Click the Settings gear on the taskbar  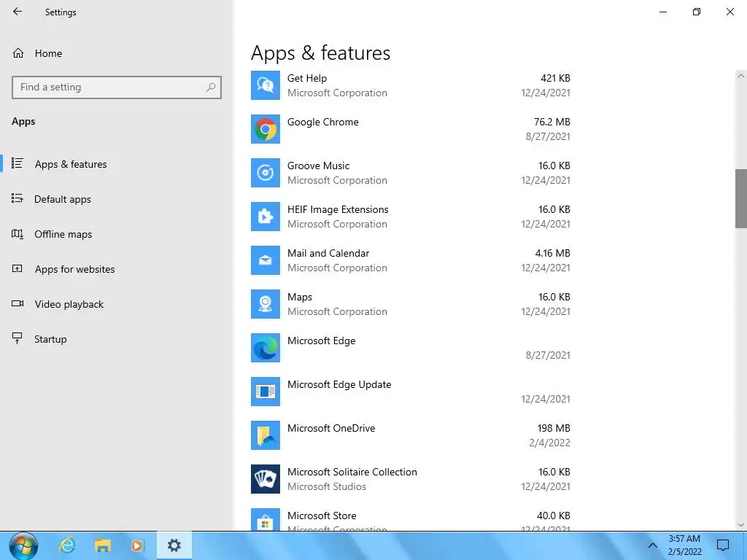pyautogui.click(x=174, y=545)
